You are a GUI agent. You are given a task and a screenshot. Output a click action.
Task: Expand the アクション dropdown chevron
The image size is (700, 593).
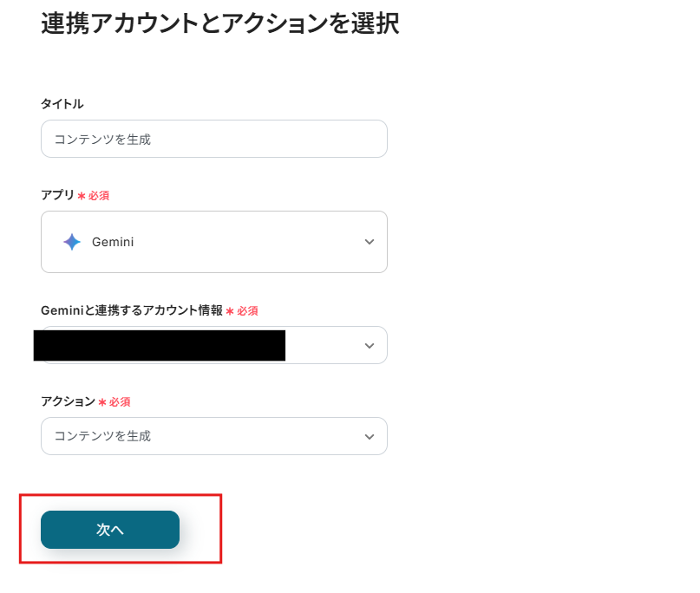tap(370, 436)
